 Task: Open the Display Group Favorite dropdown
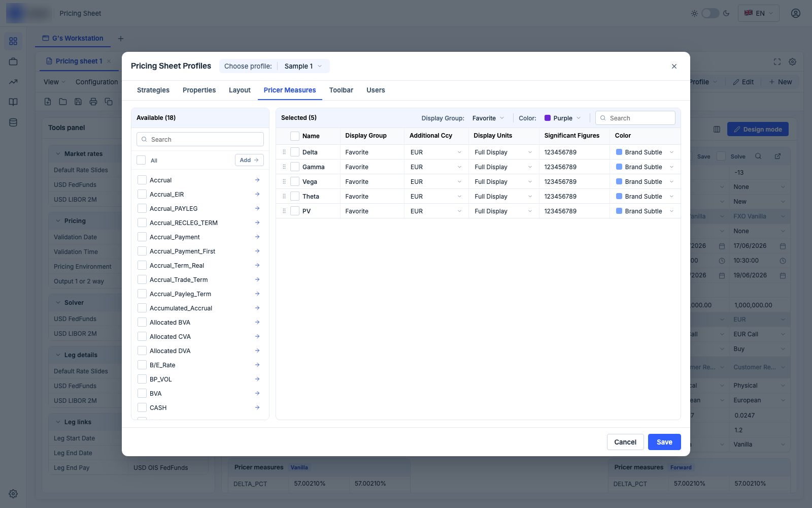pyautogui.click(x=488, y=118)
